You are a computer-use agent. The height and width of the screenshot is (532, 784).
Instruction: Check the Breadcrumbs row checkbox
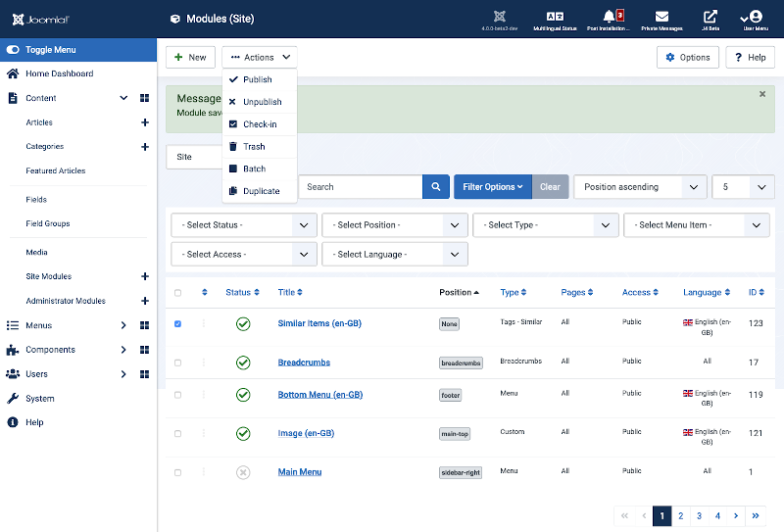[177, 363]
